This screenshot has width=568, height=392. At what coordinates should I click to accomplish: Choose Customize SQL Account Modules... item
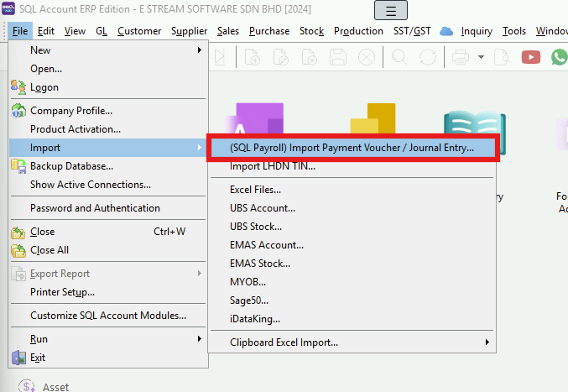(x=108, y=316)
